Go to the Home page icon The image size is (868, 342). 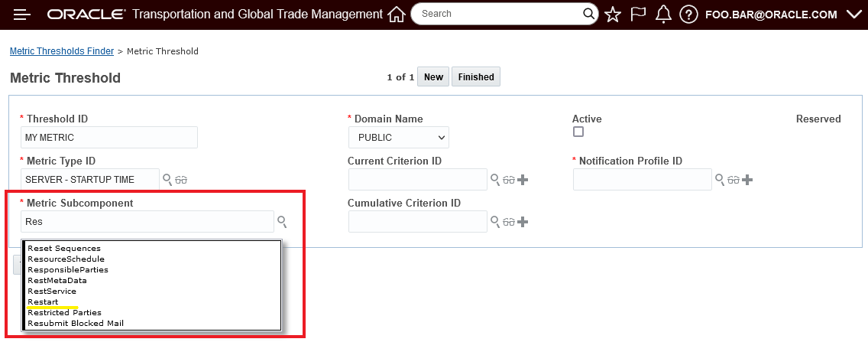(x=396, y=15)
